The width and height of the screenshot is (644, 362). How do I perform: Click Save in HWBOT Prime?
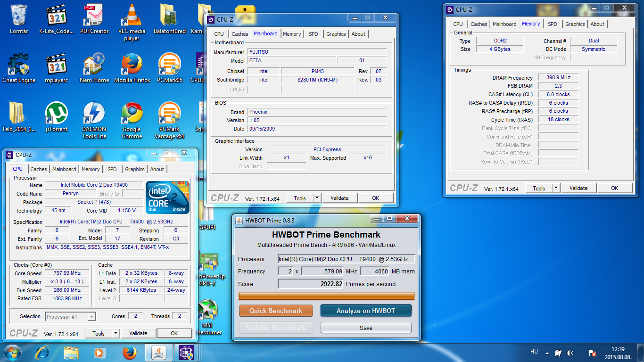pos(366,328)
